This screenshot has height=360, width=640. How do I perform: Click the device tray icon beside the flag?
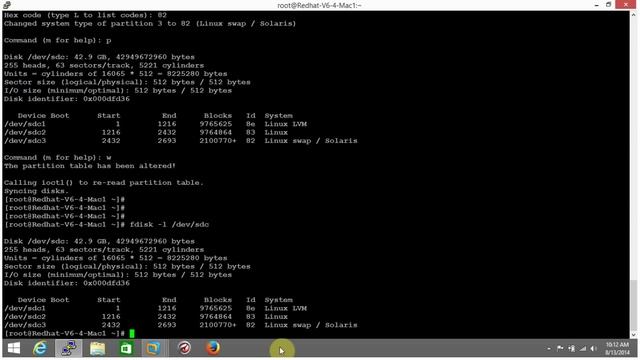coord(572,349)
